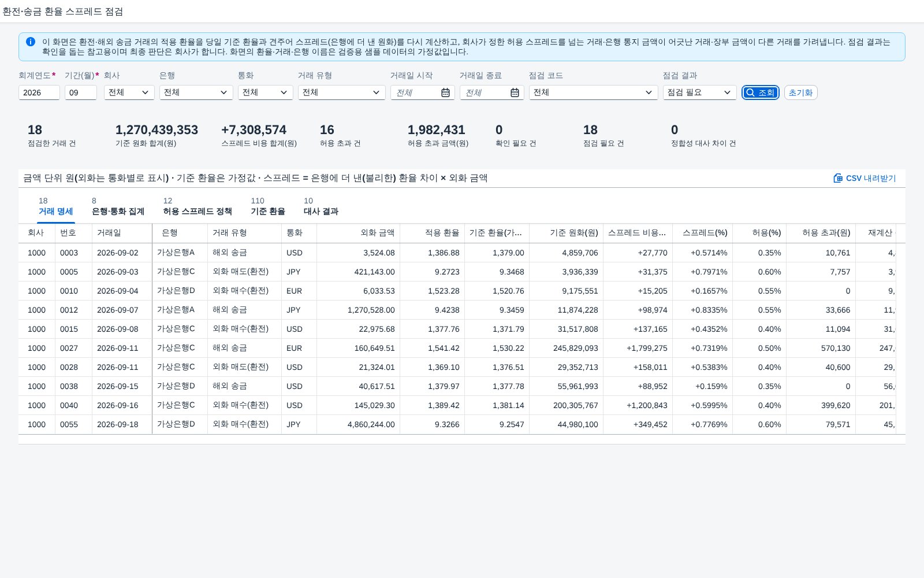Open the 거래일 종료 calendar picker icon

pyautogui.click(x=515, y=92)
